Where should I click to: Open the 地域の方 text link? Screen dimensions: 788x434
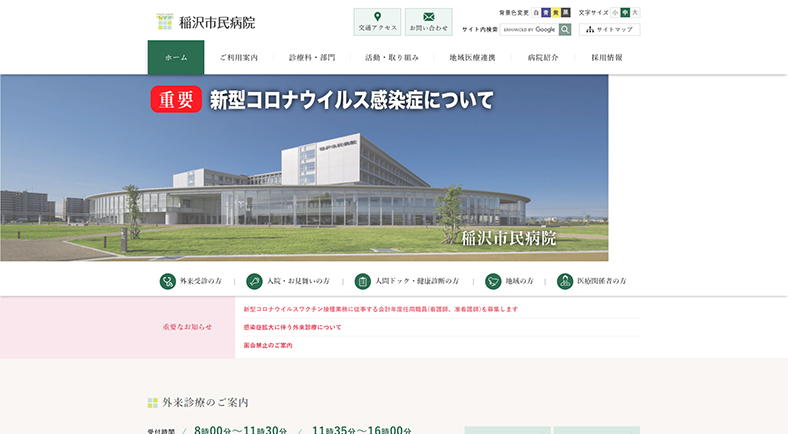coord(520,281)
